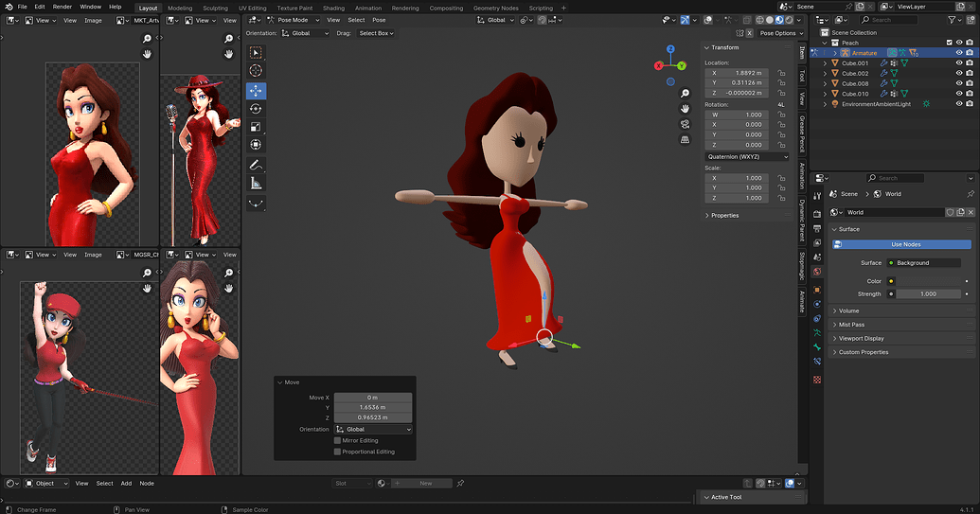Click the world Color swatch field
Image resolution: width=980 pixels, height=514 pixels.
pos(928,281)
